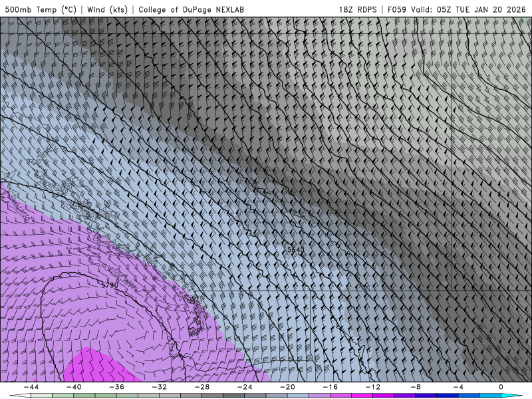Viewport: 532px width, 399px height.
Task: Click the 5640 height contour label
Action: pyautogui.click(x=296, y=250)
